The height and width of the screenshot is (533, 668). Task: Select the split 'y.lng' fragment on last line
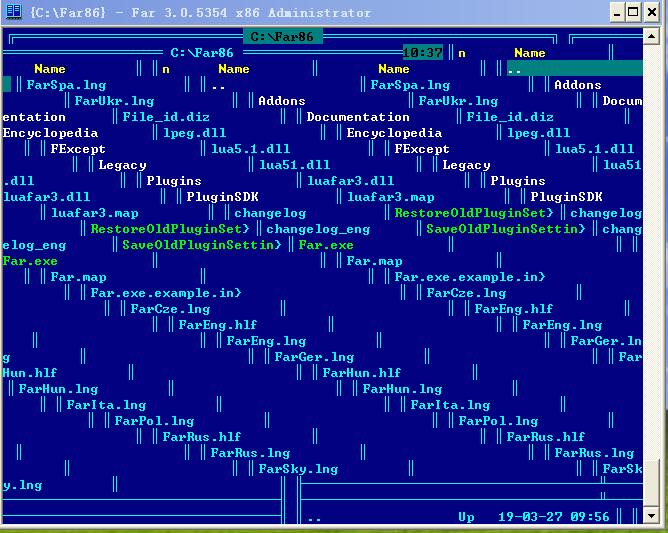point(22,485)
